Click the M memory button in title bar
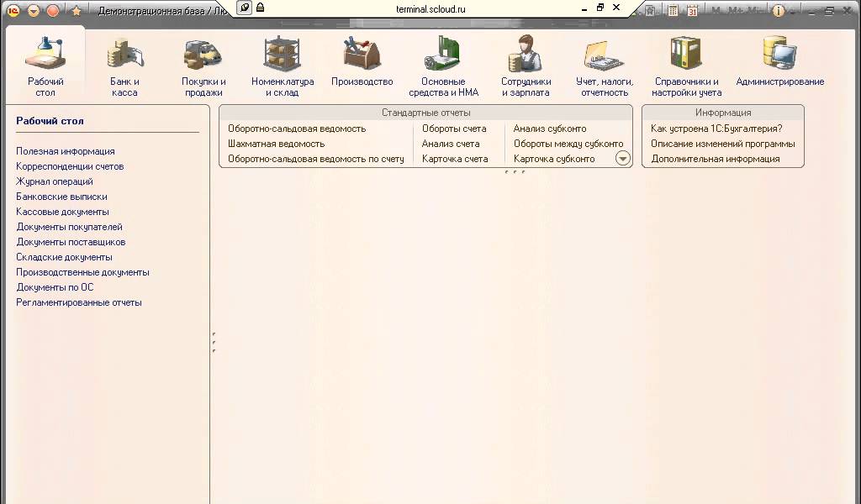 [716, 10]
